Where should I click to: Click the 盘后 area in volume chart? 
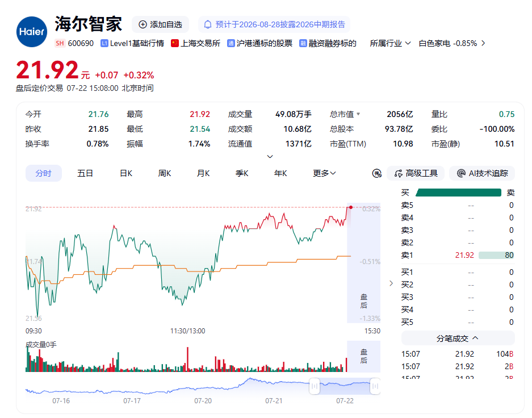point(364,356)
